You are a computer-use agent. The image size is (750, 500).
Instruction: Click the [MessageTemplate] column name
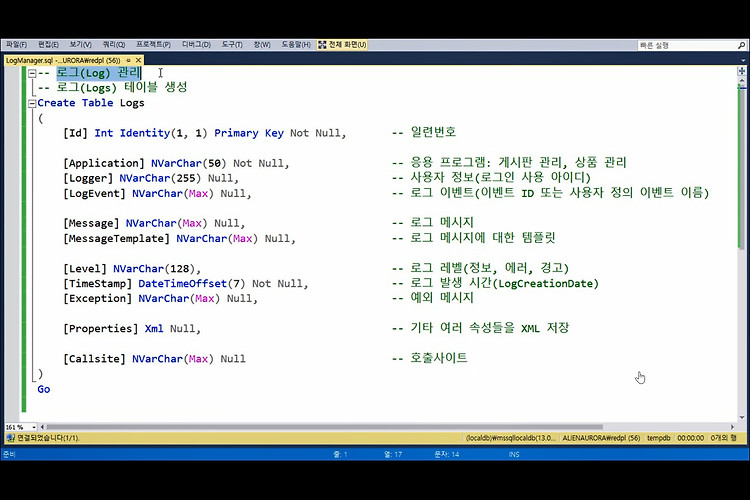[116, 238]
